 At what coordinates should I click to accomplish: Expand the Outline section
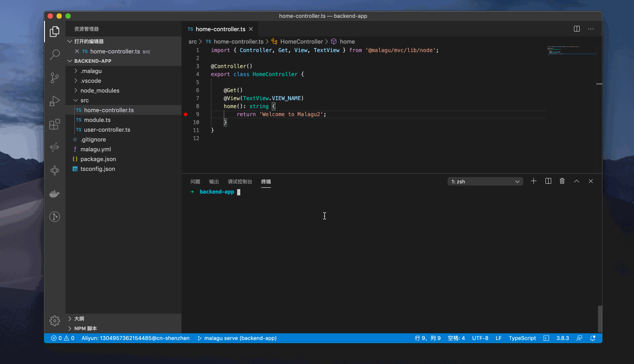click(x=123, y=319)
